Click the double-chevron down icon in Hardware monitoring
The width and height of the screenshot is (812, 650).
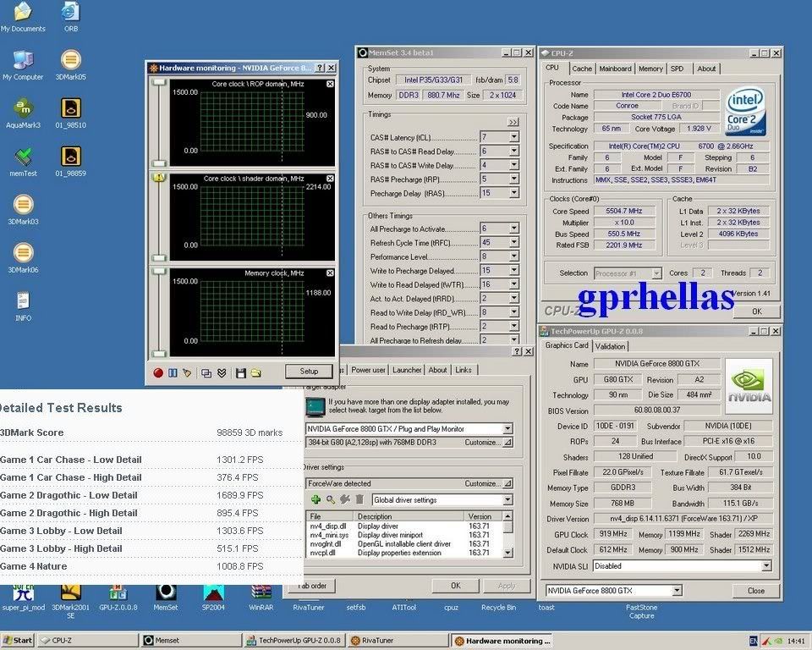coord(222,372)
